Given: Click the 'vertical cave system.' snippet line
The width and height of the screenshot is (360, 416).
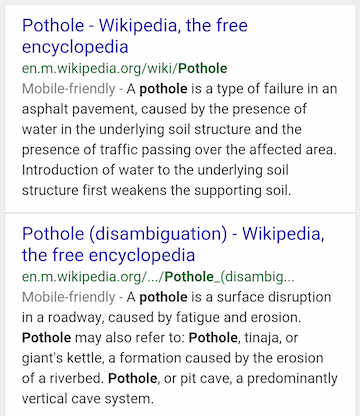Looking at the screenshot, I should (x=88, y=399).
